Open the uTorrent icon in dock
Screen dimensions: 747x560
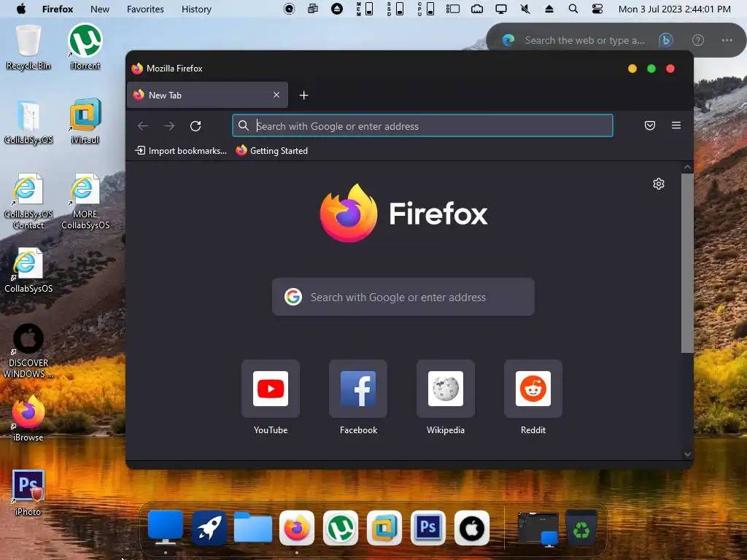[341, 528]
